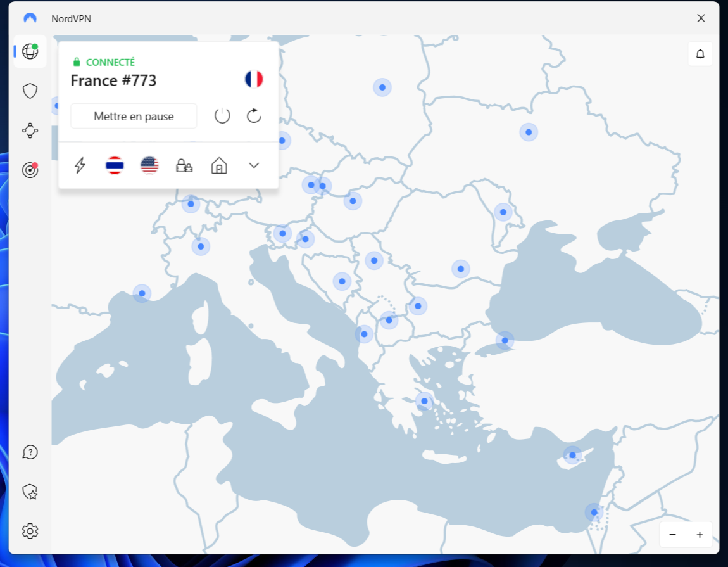Close the NordVPN window
The height and width of the screenshot is (567, 728).
[701, 18]
